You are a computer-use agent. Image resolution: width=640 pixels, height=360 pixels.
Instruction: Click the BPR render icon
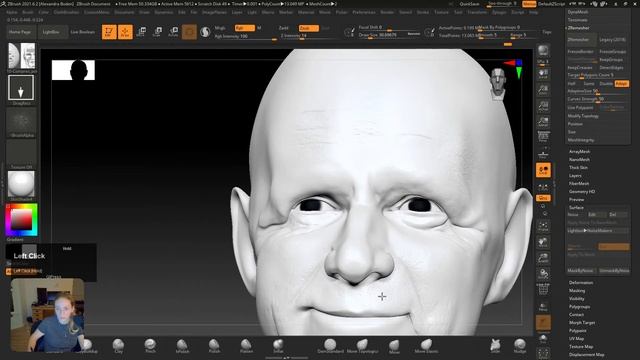point(543,51)
